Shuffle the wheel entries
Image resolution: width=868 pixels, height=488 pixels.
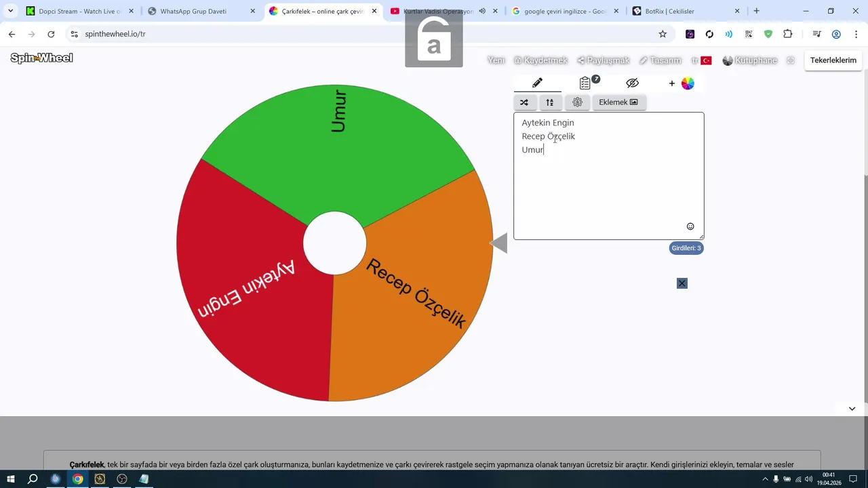coord(524,102)
